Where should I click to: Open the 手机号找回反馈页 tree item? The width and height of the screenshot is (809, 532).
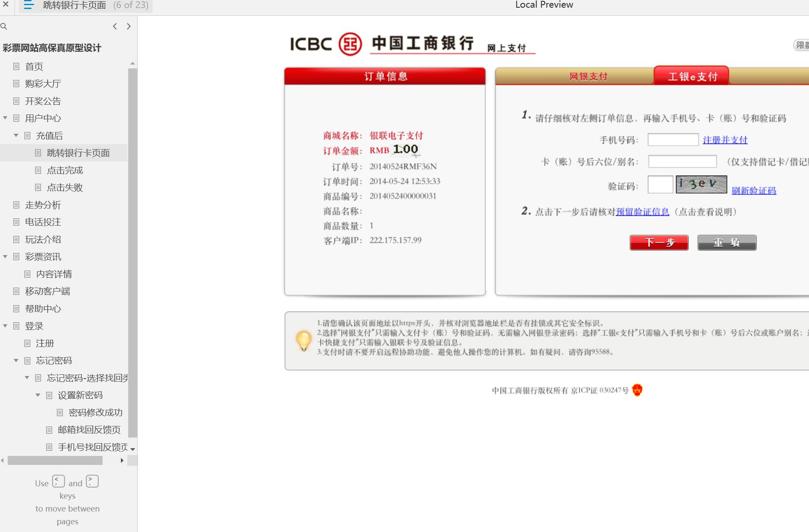[x=93, y=447]
